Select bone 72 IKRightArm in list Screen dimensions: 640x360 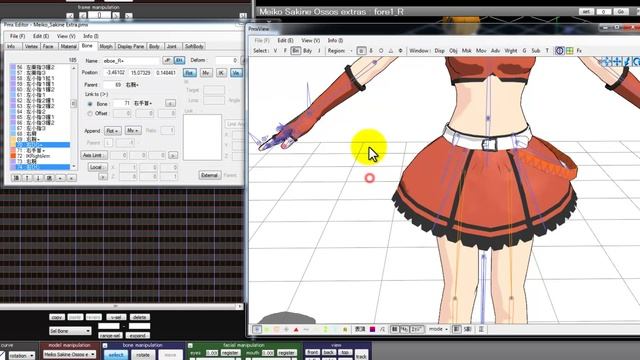pos(41,156)
